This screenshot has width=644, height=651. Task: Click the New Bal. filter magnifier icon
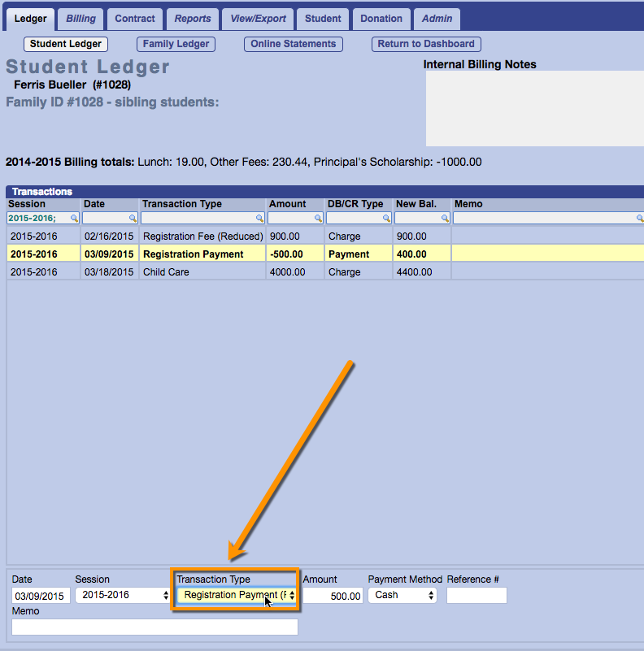tap(445, 219)
